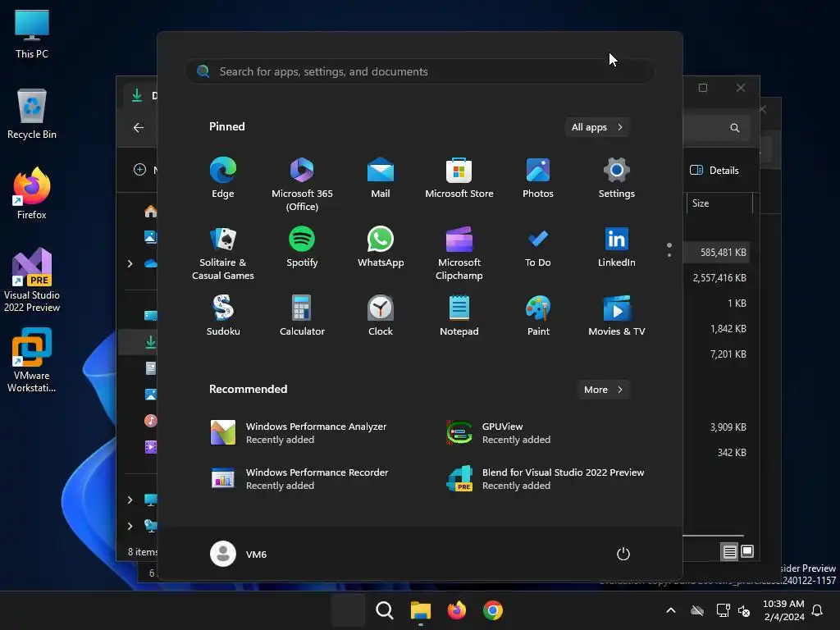The image size is (840, 630).
Task: Open Blend for Visual Studio 2022 Preview
Action: pyautogui.click(x=546, y=479)
